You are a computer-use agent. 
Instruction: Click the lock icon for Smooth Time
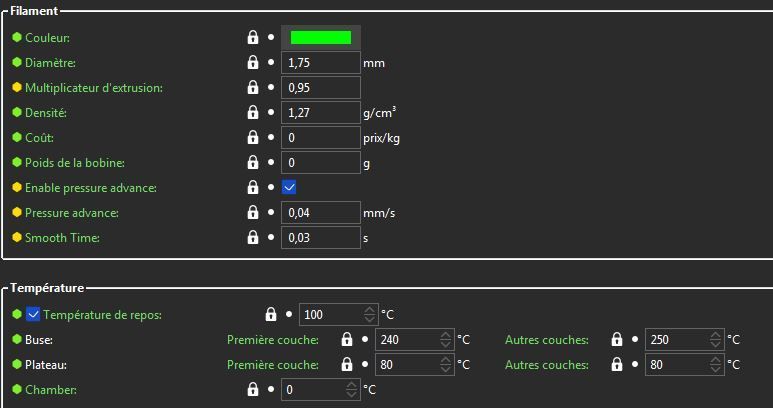coord(252,238)
